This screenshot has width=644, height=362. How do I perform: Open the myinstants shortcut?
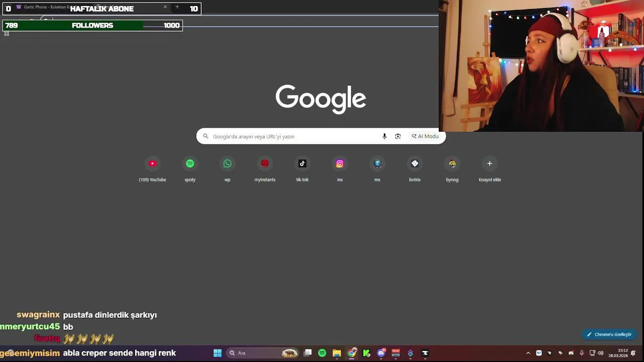265,169
